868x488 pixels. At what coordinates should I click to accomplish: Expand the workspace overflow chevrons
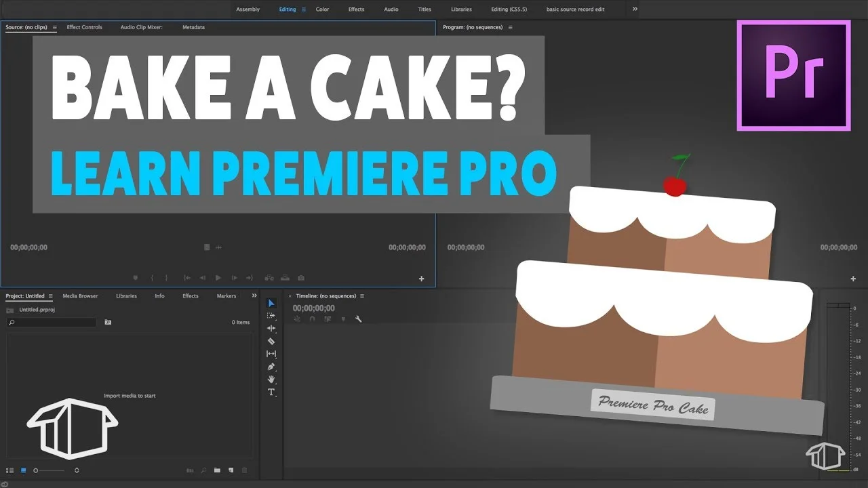pos(635,9)
